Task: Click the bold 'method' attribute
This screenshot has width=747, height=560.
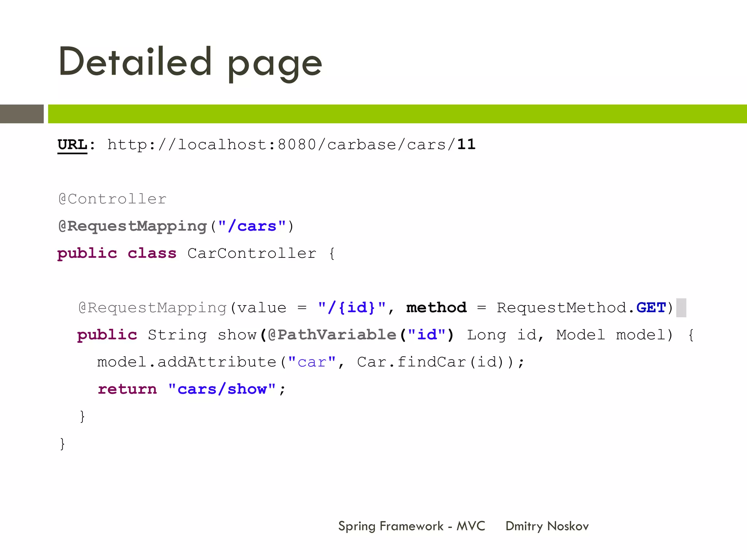Action: (436, 308)
